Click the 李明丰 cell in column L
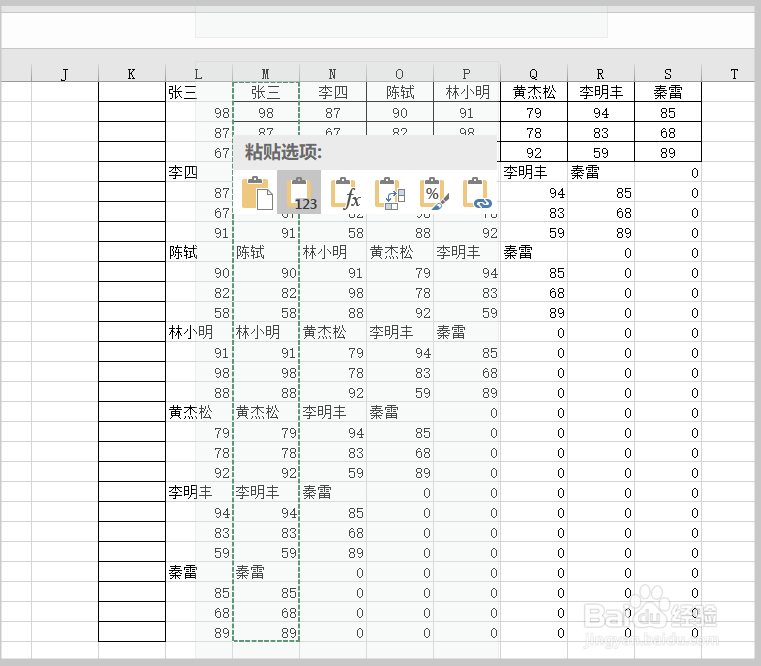 pyautogui.click(x=199, y=492)
